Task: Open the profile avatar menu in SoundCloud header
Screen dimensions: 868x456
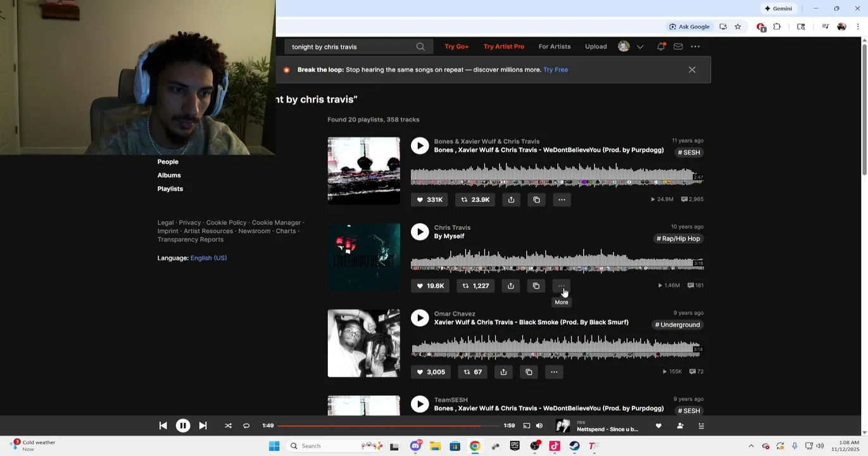Action: (624, 46)
